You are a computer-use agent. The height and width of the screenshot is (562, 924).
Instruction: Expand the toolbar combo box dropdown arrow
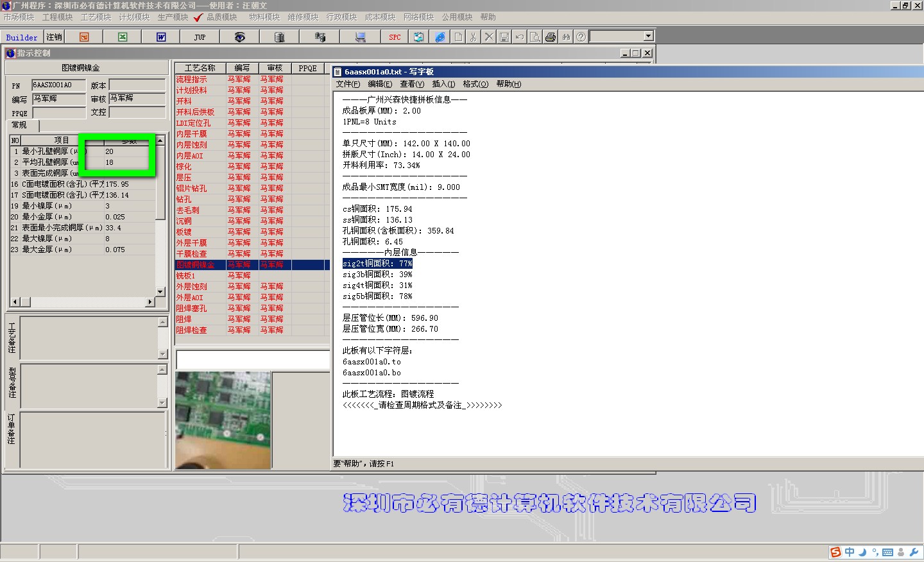point(648,36)
